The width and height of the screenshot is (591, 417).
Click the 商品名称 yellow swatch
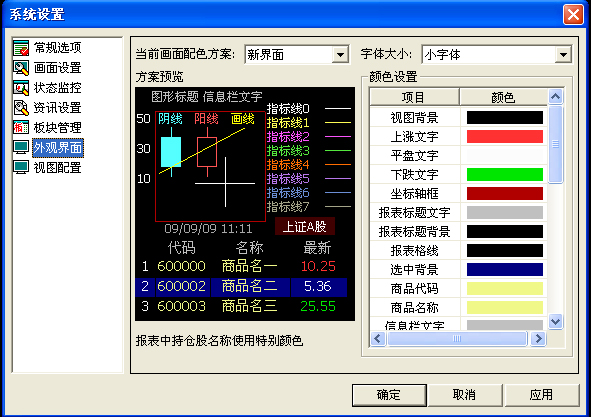[x=505, y=308]
